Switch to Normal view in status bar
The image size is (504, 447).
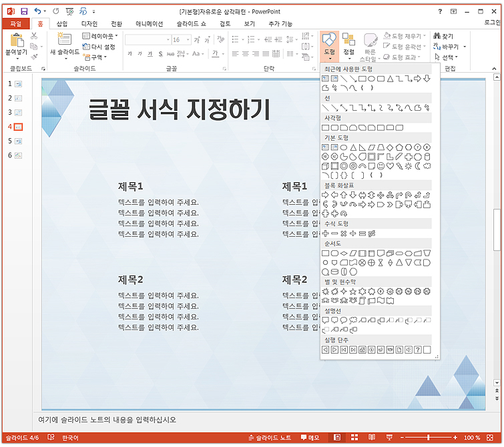click(337, 438)
